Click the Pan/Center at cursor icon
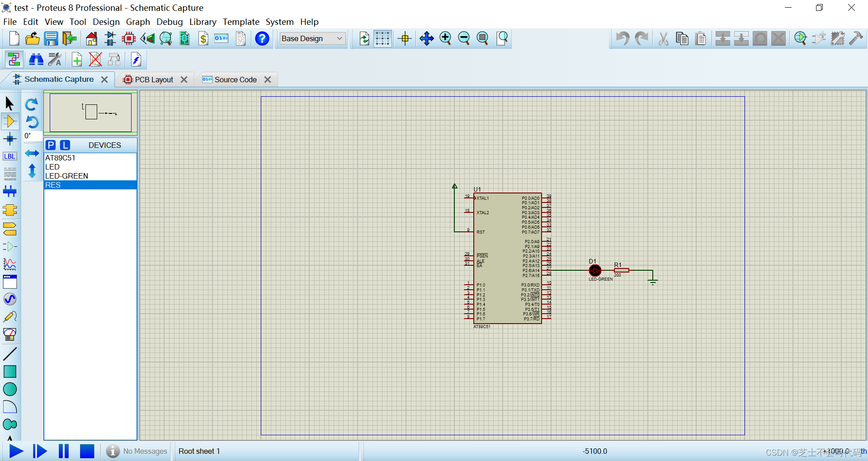The image size is (868, 461). (x=426, y=38)
